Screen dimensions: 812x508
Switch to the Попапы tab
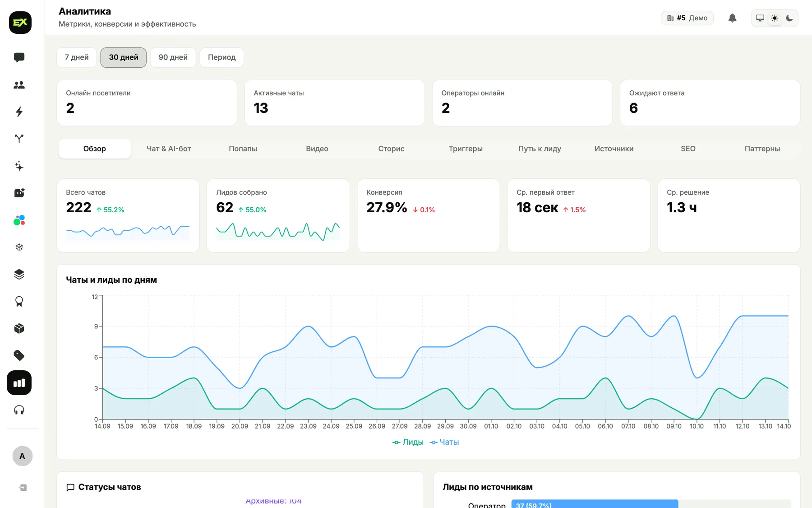(x=243, y=149)
